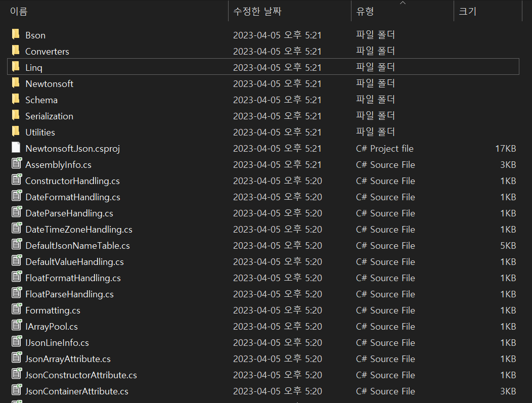Select the FloatParseHandling.cs file name

click(x=70, y=294)
